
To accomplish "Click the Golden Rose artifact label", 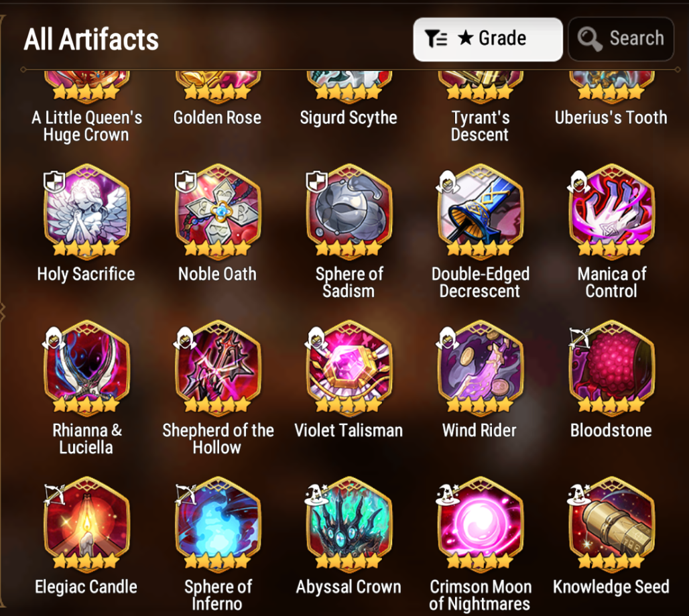I will point(218,118).
